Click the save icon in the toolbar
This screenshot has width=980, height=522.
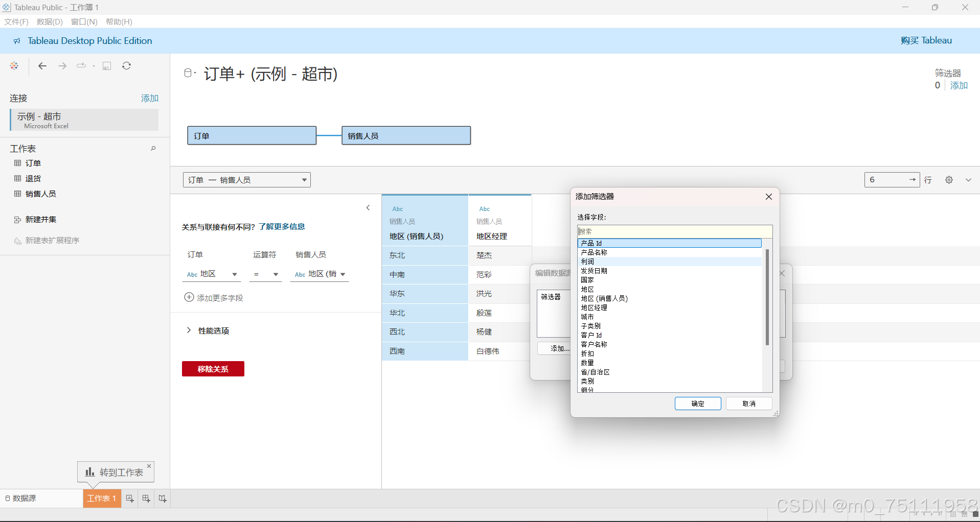[x=107, y=66]
